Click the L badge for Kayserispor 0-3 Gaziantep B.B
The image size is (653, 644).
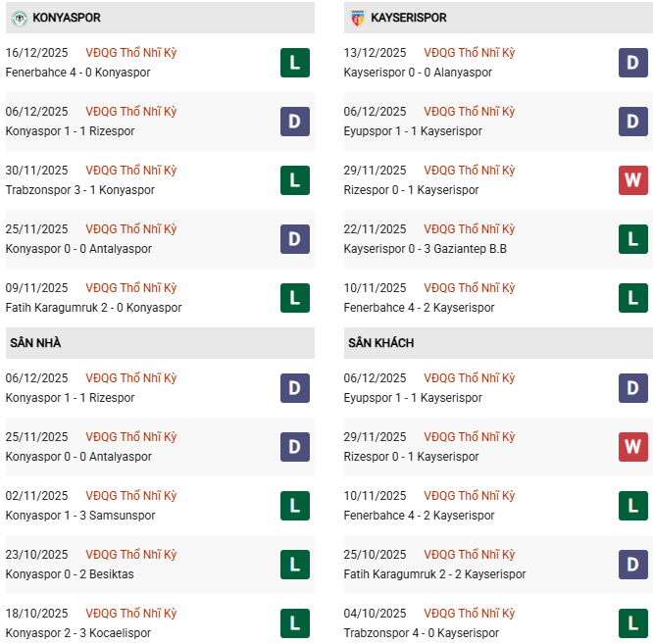pyautogui.click(x=632, y=239)
